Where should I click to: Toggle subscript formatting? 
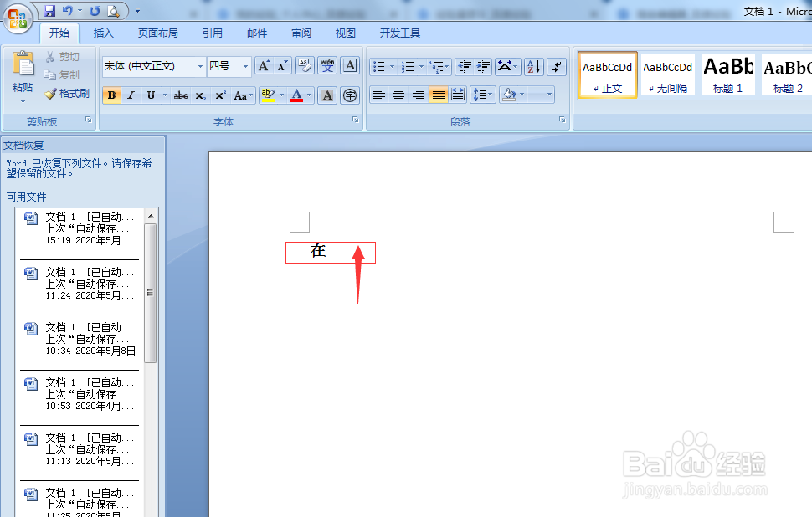coord(201,95)
